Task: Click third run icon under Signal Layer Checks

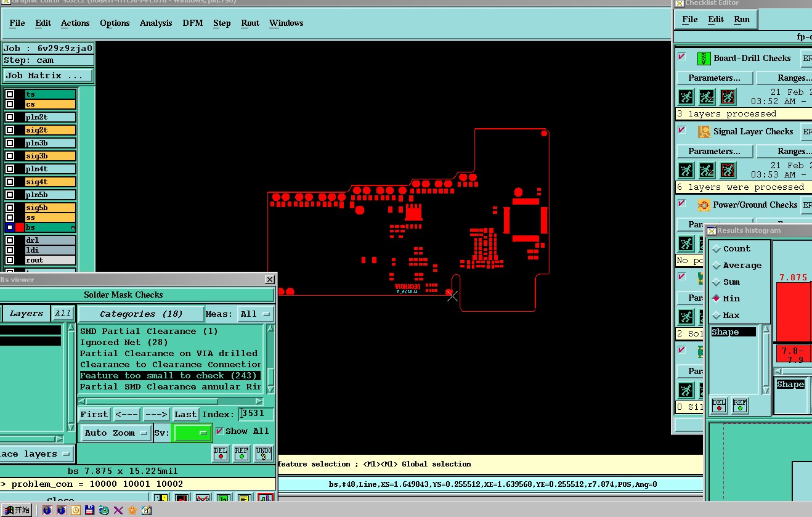Action: tap(728, 170)
